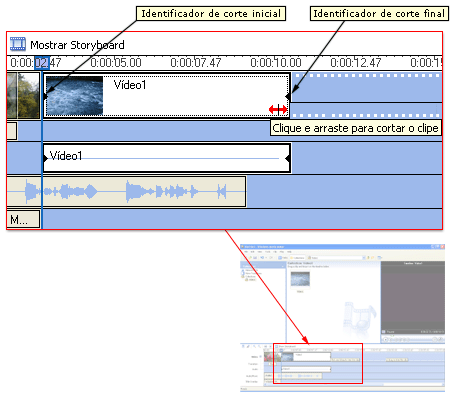Click the Identificador de corte final callout

(x=379, y=14)
